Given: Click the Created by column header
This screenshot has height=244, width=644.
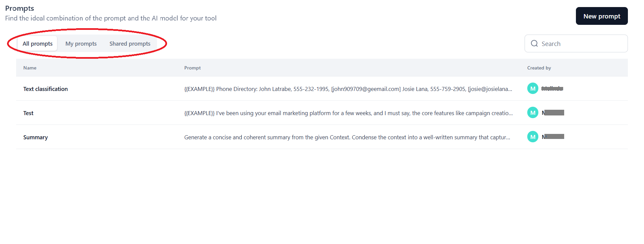Looking at the screenshot, I should coord(539,68).
